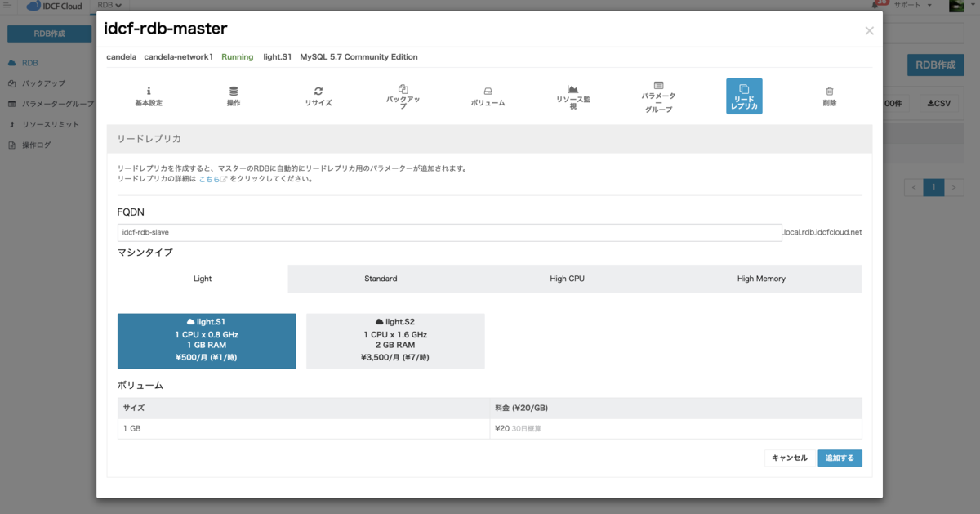Screen dimensions: 980x514
Task: Go to the previous page arrow
Action: 914,187
